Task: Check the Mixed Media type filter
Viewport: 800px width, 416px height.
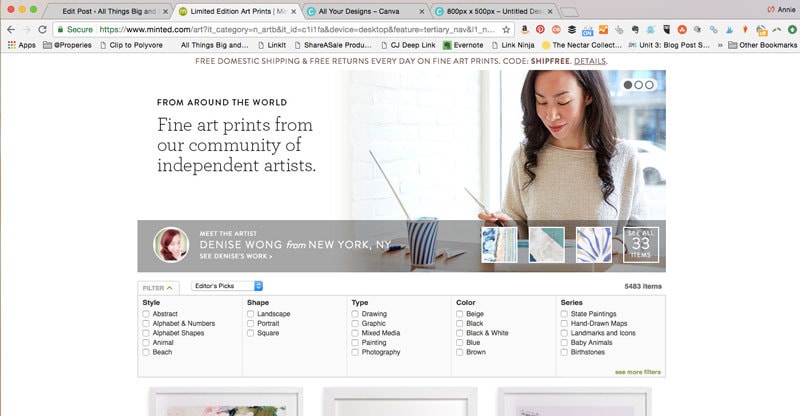Action: (x=355, y=333)
